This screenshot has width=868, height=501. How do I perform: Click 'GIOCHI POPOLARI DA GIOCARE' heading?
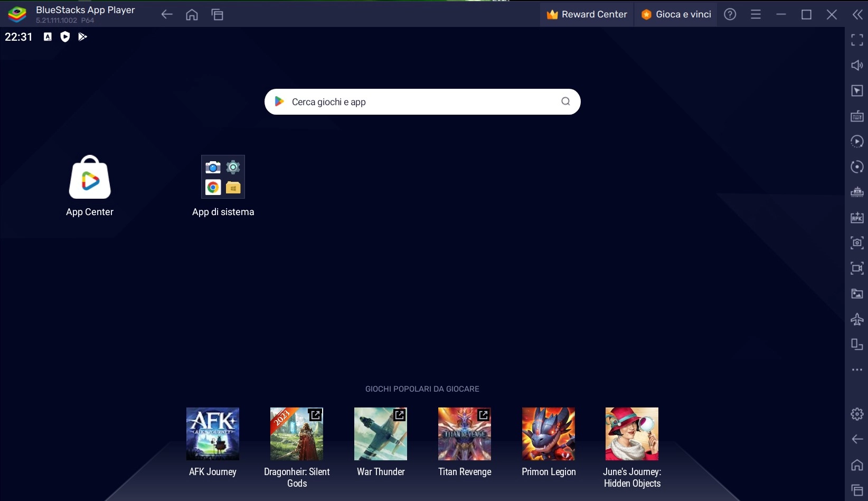pyautogui.click(x=422, y=389)
